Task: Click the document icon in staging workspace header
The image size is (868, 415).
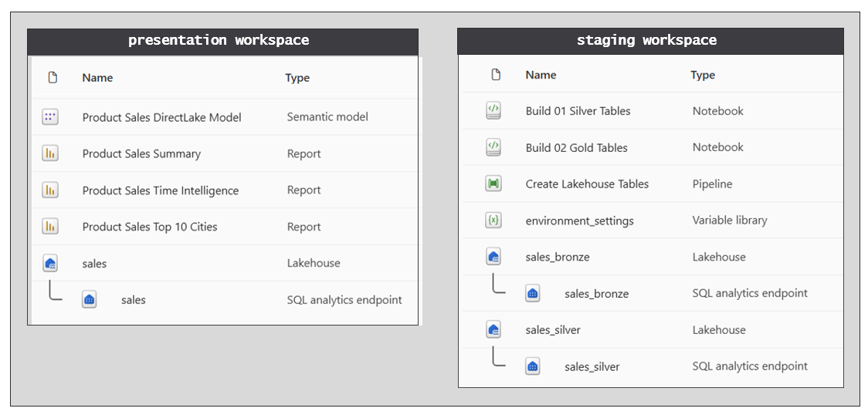Action: tap(496, 74)
